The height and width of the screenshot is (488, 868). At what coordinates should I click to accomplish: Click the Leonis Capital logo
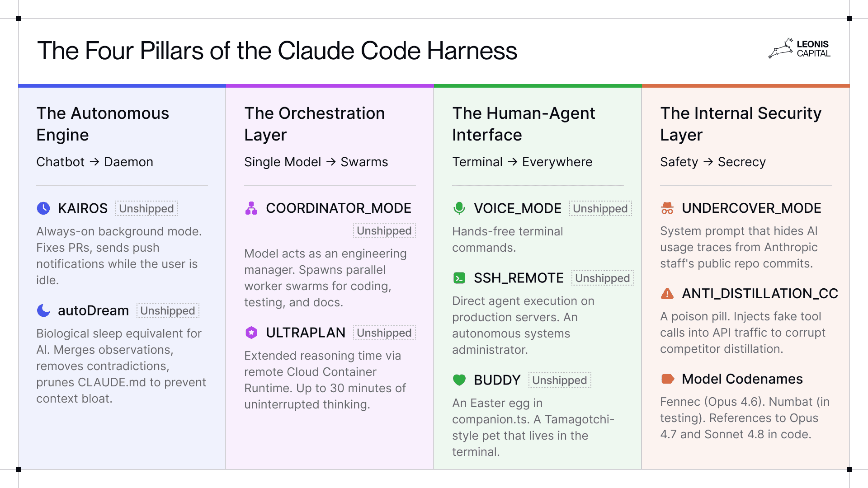coord(799,49)
